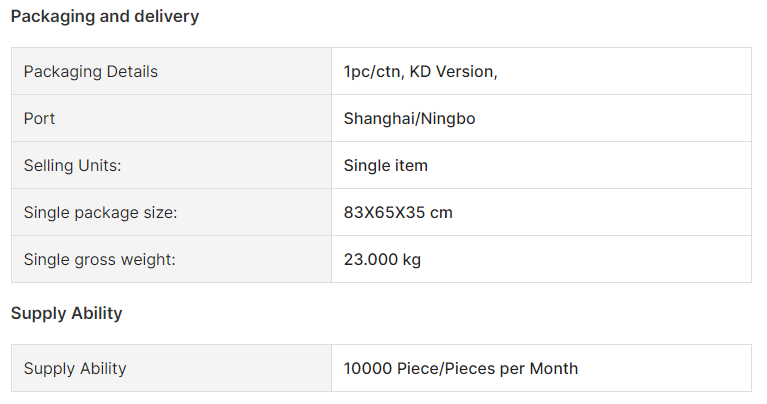
Task: Click the word Month in supply value
Action: [x=554, y=368]
